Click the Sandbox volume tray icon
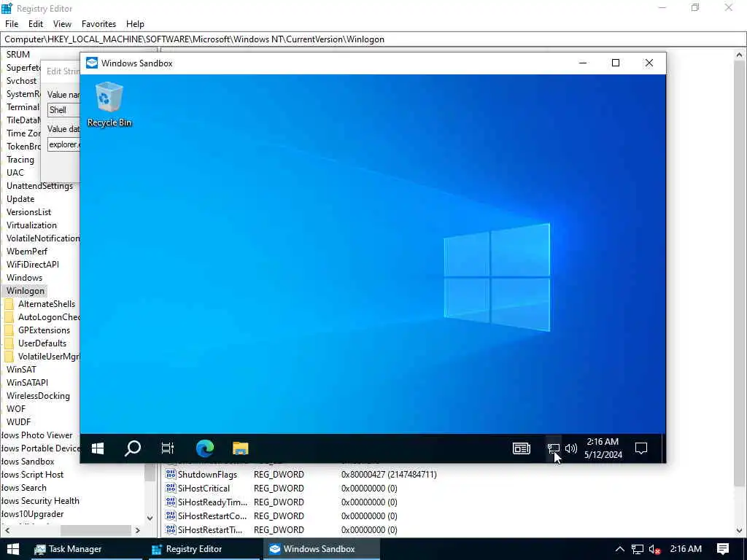747x560 pixels. pyautogui.click(x=570, y=448)
